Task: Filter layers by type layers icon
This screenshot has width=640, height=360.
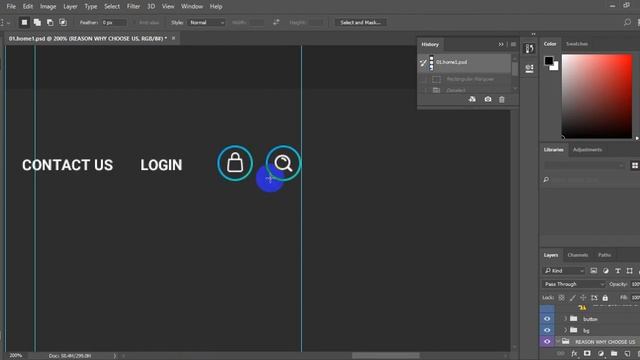Action: [618, 271]
